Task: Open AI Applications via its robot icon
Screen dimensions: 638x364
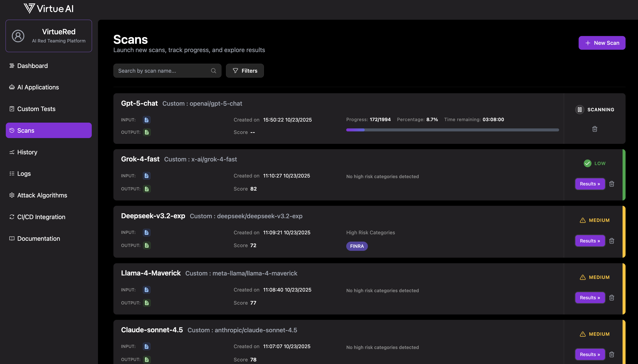Action: 12,87
